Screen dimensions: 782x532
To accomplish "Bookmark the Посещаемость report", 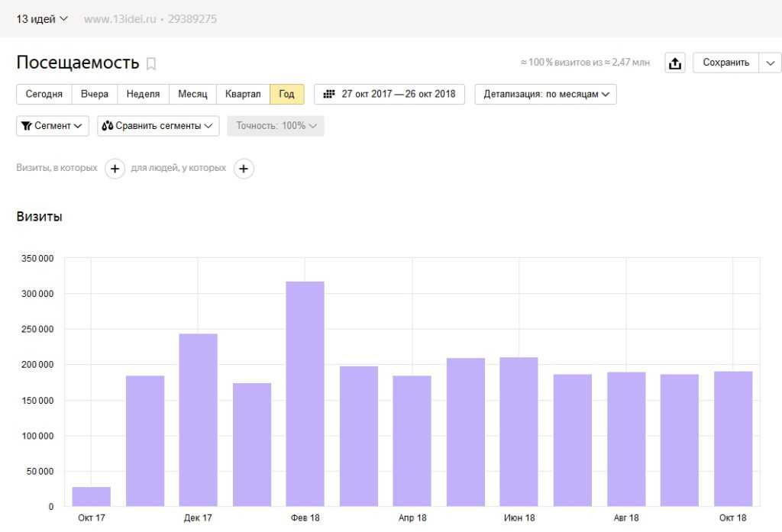I will (x=151, y=64).
